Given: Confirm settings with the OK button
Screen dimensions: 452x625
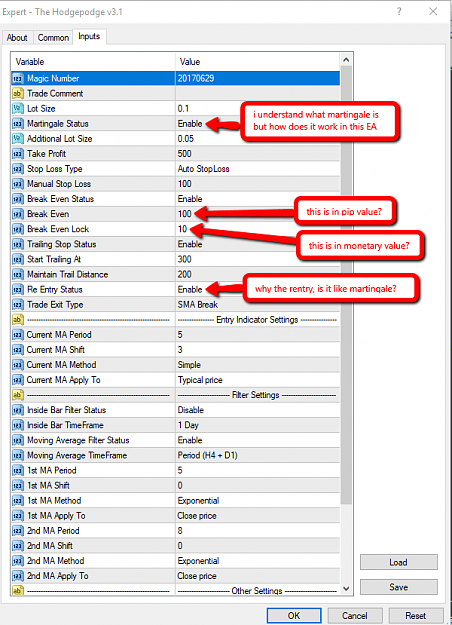Looking at the screenshot, I should [294, 615].
